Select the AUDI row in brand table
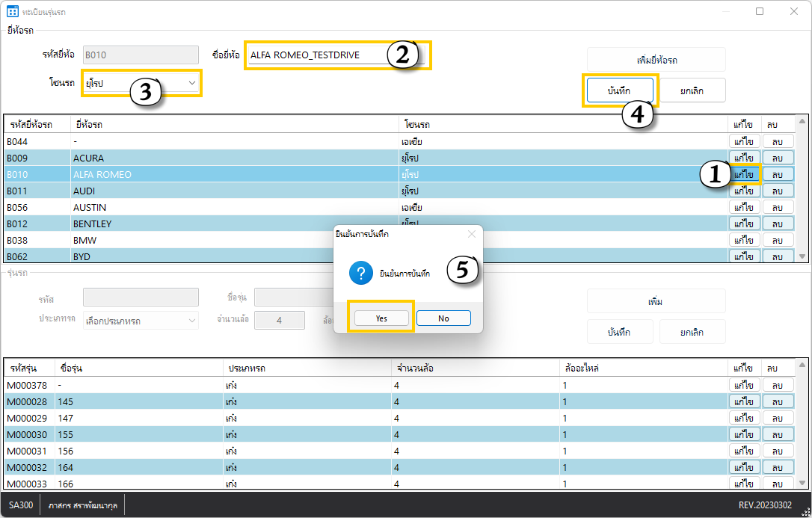This screenshot has width=812, height=518. 224,191
